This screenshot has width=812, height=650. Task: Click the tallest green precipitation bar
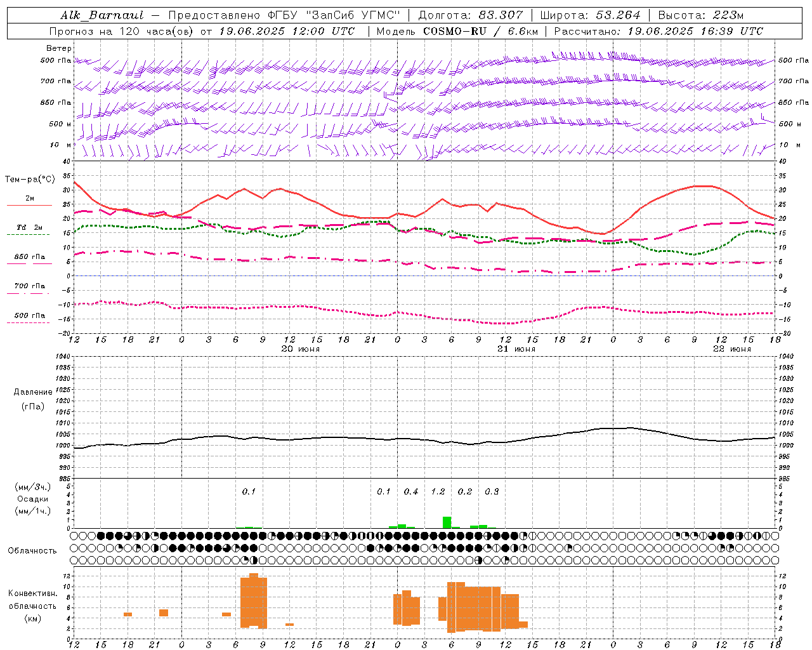447,522
